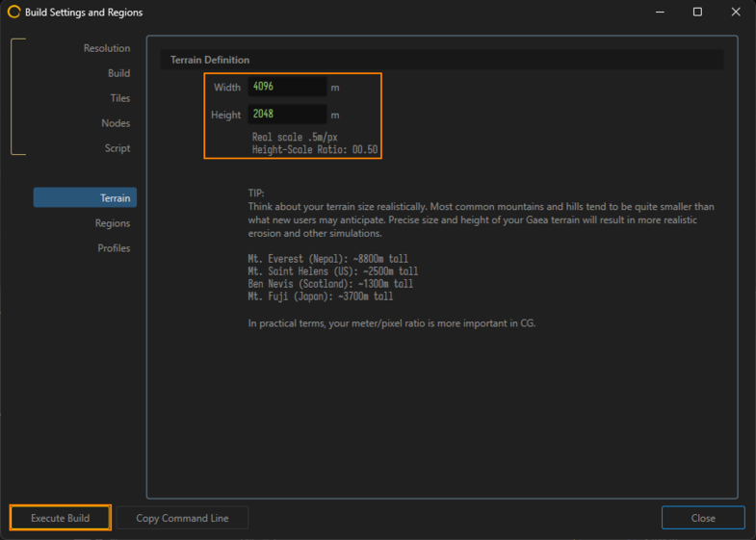Click the Width input field showing 4096
The image size is (756, 540).
[287, 87]
